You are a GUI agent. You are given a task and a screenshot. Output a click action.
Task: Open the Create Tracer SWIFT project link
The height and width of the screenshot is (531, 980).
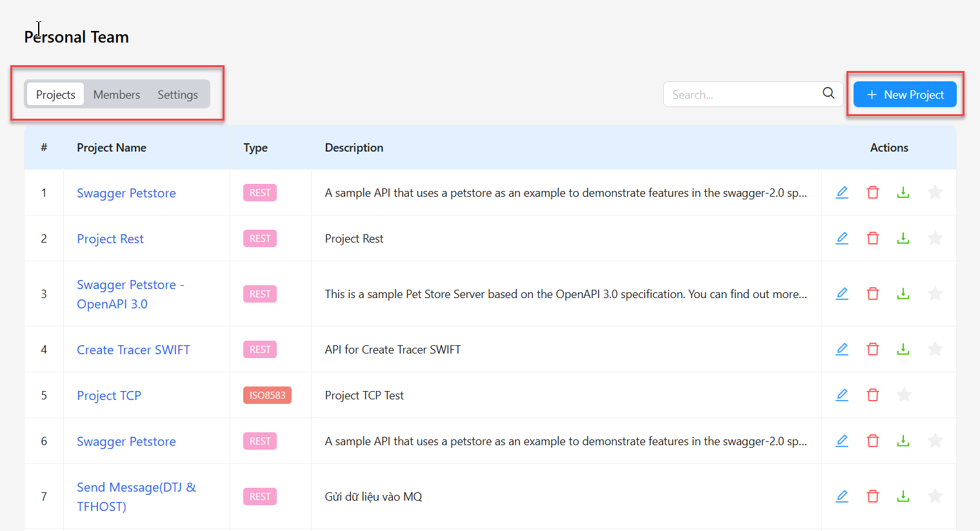(134, 350)
